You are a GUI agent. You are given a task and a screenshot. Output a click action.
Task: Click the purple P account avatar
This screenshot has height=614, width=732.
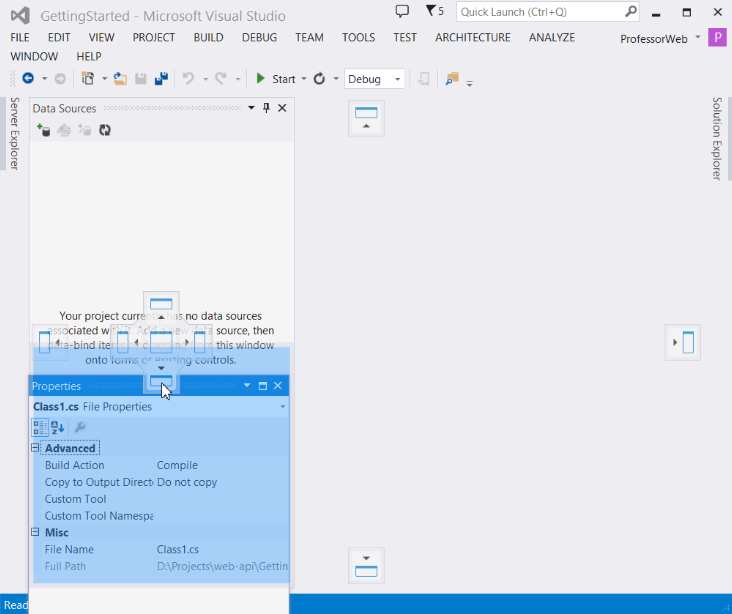tap(718, 37)
